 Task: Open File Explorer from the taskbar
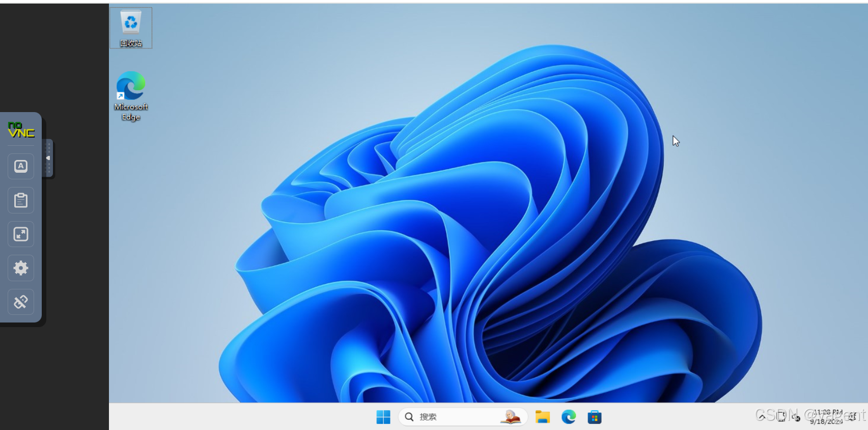click(x=543, y=417)
